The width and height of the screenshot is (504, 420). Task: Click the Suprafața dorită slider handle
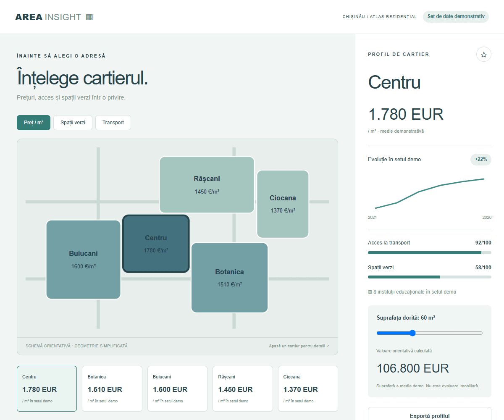click(x=412, y=333)
